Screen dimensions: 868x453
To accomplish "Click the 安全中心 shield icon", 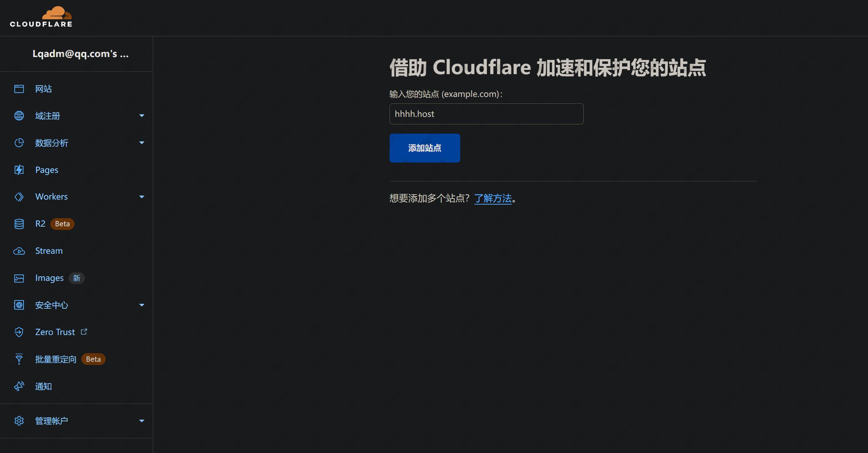I will coord(19,305).
